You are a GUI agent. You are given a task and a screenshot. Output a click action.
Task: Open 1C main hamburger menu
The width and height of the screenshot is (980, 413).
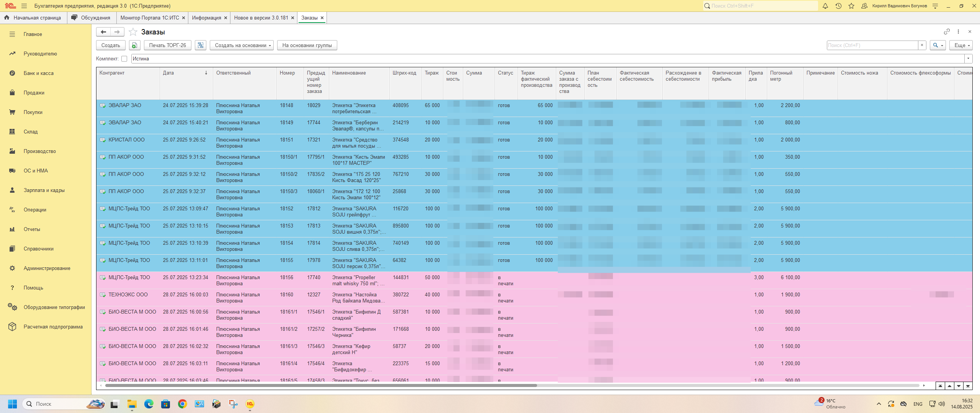tap(24, 6)
